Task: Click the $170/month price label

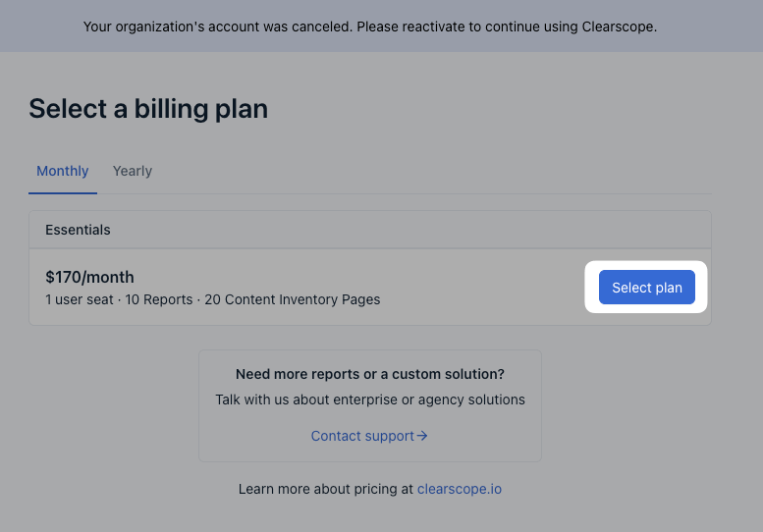Action: coord(89,278)
